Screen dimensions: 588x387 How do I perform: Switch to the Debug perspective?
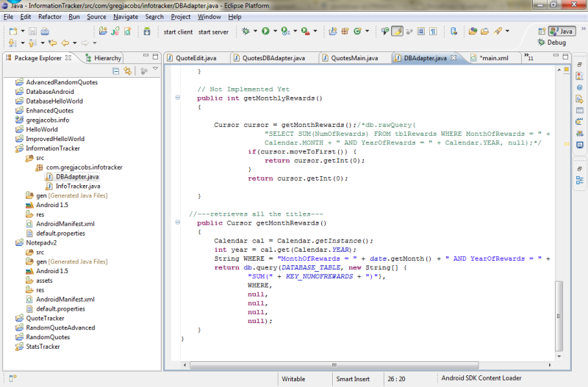tap(556, 43)
